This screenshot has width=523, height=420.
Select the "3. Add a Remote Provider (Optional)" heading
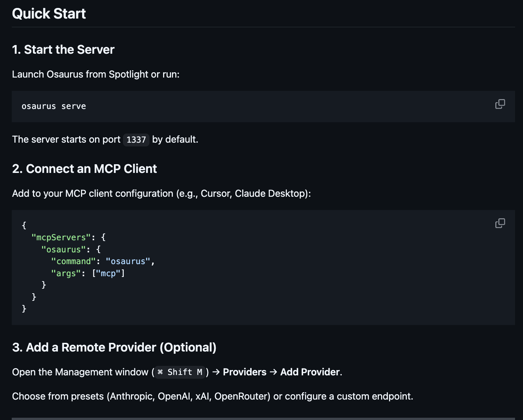tap(114, 347)
